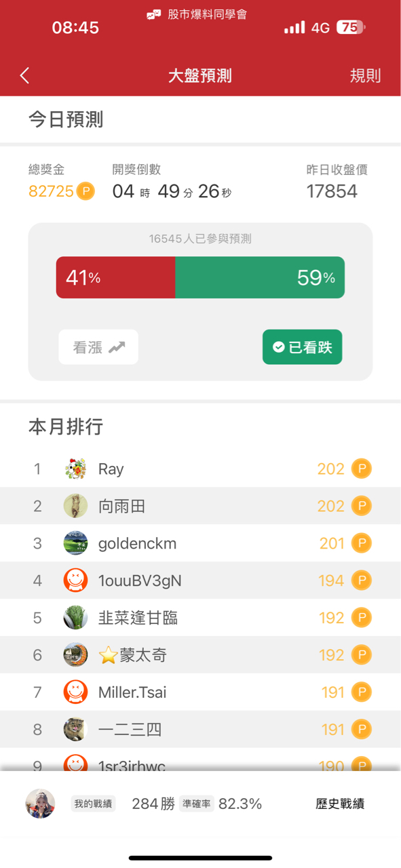The width and height of the screenshot is (401, 868).
Task: Tap the back chevron in the header
Action: (24, 76)
